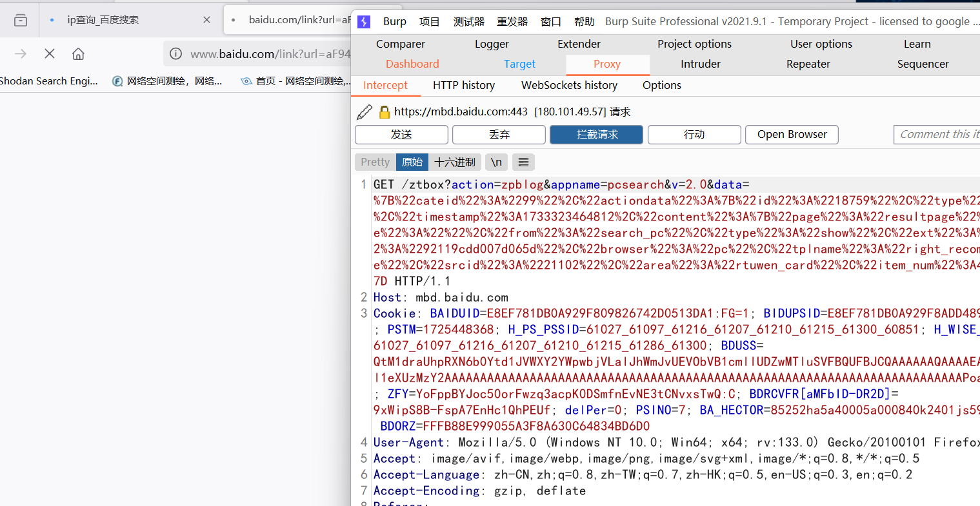The height and width of the screenshot is (506, 980).
Task: Open the proxy Options sub-tab
Action: (662, 85)
